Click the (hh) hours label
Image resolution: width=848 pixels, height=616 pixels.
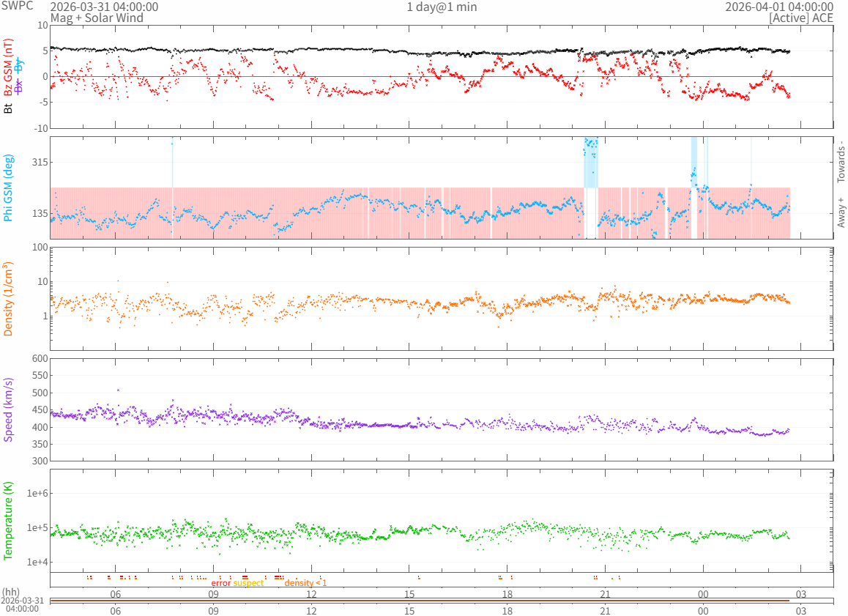tap(10, 593)
